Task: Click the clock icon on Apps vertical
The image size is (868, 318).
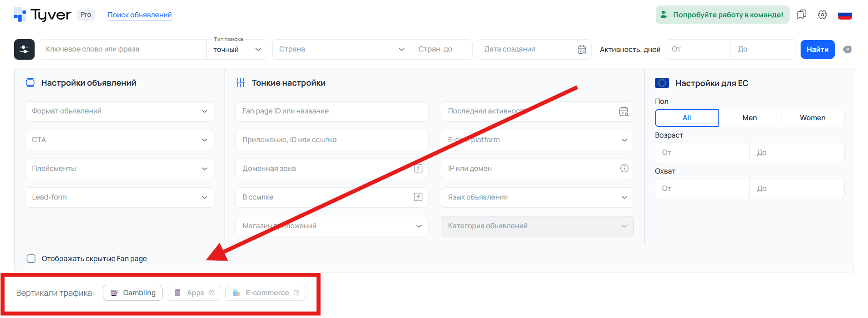Action: point(212,292)
